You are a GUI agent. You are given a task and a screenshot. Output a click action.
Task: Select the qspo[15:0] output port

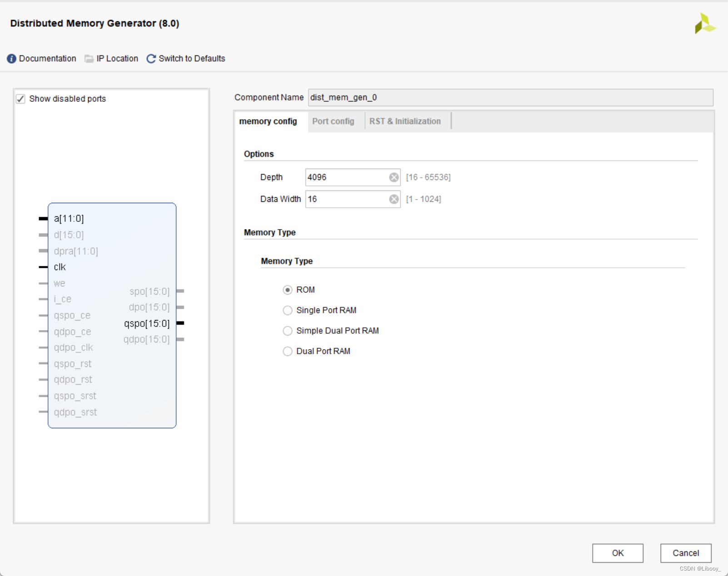(147, 324)
